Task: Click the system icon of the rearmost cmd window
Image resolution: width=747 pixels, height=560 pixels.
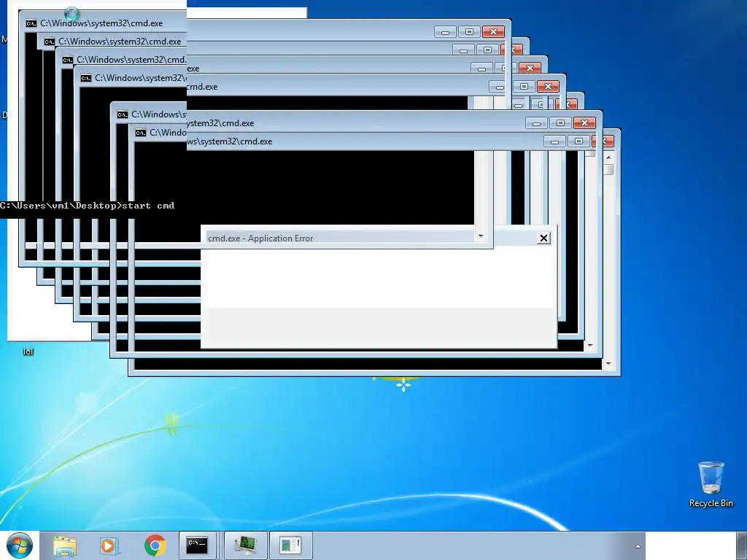Action: pos(31,23)
